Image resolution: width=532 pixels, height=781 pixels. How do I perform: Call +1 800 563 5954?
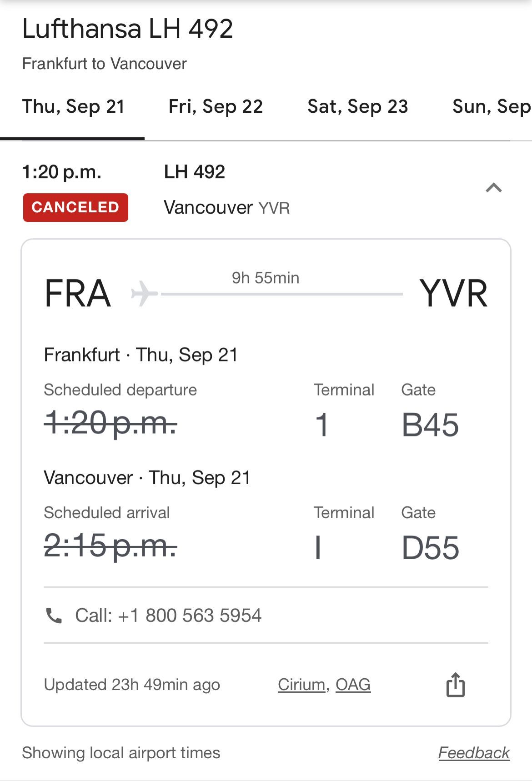[168, 616]
